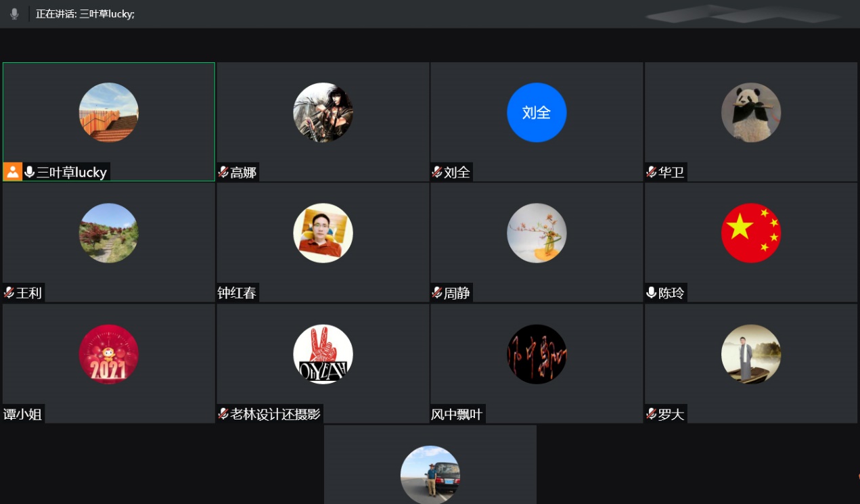Click the muted microphone icon beside 王利
The width and height of the screenshot is (860, 504).
click(9, 293)
